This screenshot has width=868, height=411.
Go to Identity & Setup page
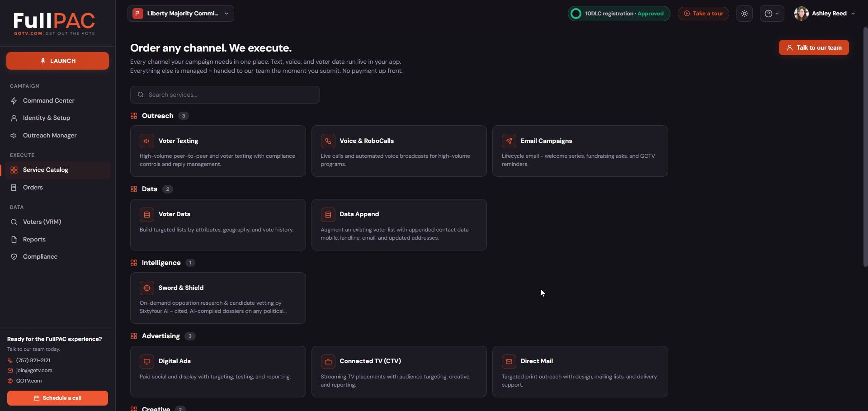point(57,118)
